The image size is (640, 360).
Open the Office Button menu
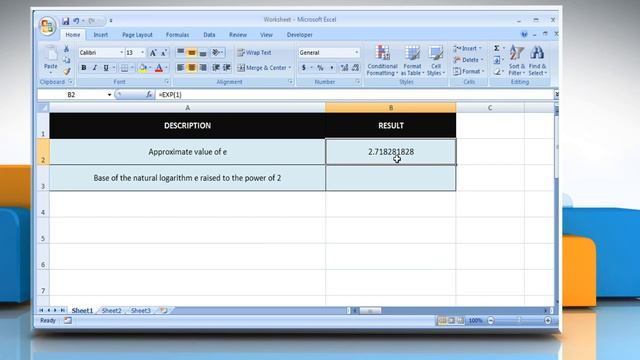coord(47,26)
